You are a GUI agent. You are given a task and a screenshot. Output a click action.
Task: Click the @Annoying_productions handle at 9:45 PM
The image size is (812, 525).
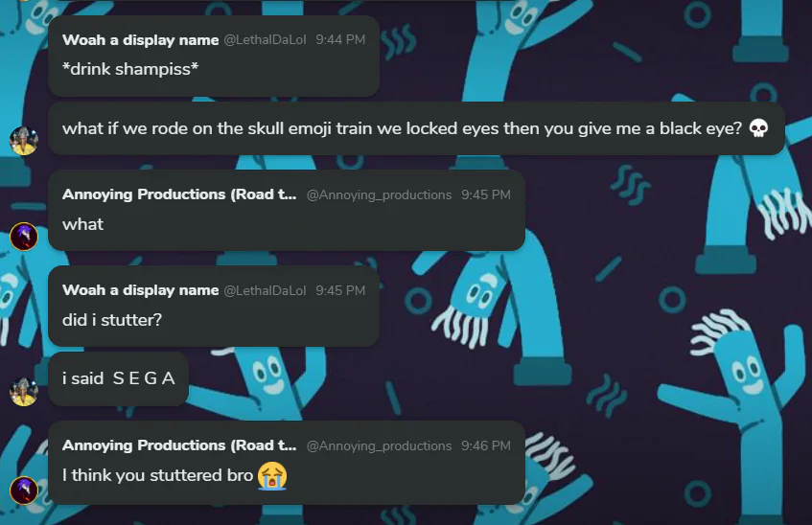tap(379, 194)
